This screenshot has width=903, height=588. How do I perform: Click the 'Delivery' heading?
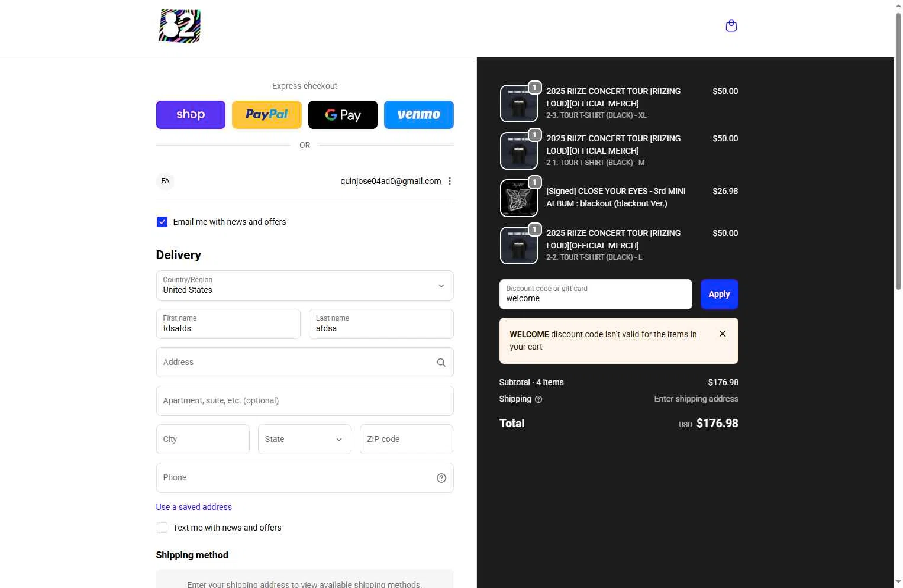[x=179, y=255]
